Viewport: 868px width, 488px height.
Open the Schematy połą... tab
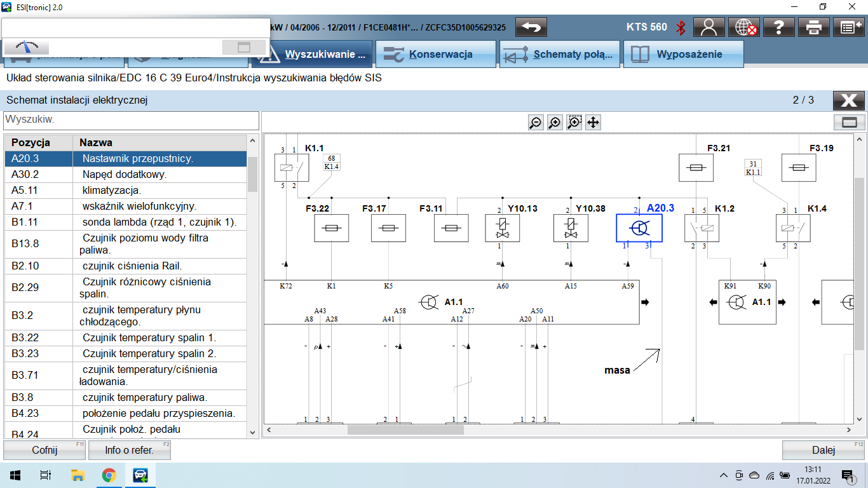pos(559,55)
